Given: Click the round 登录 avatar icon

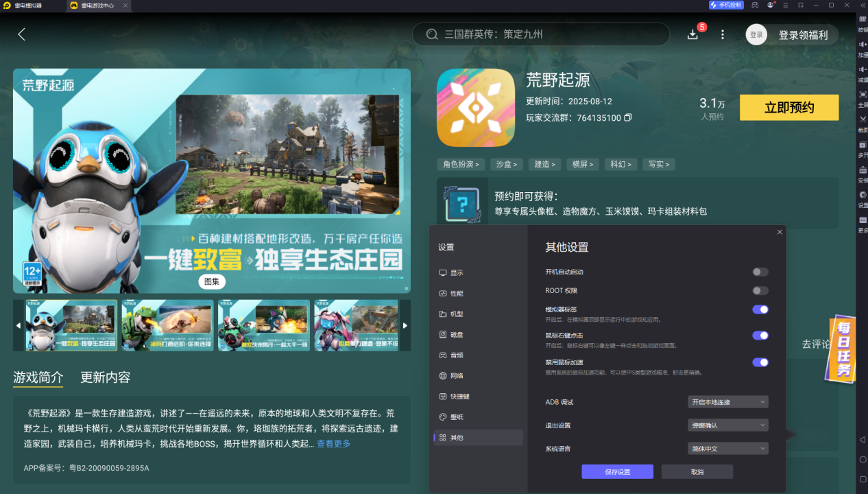Looking at the screenshot, I should coord(756,34).
